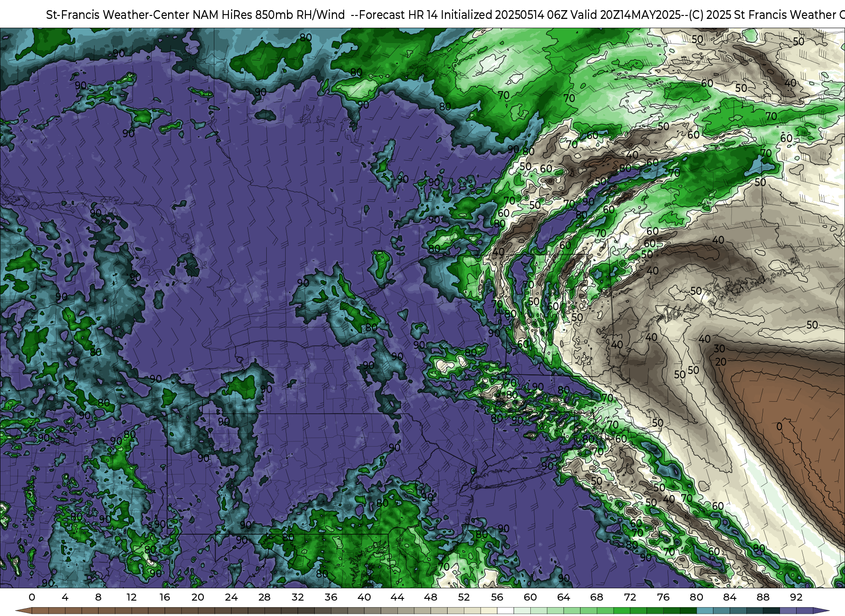Viewport: 845px width, 616px height.
Task: Click "NAM HiRes 850mb RH/Wind" in the title
Action: [269, 15]
